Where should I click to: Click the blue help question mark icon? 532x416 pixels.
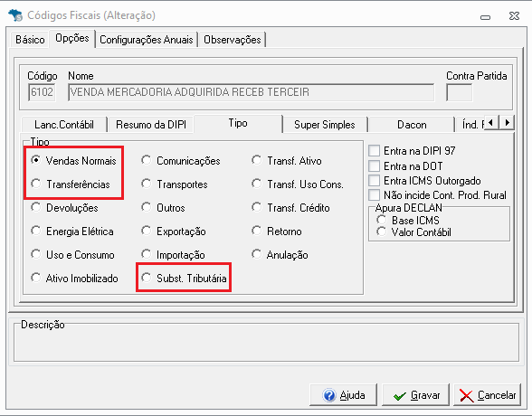(329, 395)
